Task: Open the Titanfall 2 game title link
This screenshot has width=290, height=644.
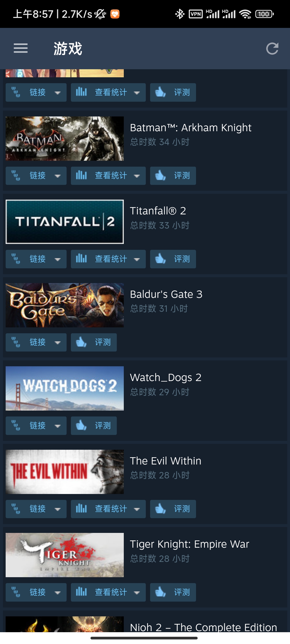Action: (158, 211)
